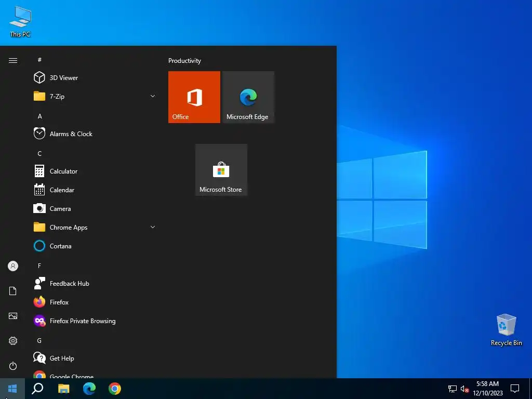
Task: Open the 7-Zip folder entry
Action: (x=94, y=96)
